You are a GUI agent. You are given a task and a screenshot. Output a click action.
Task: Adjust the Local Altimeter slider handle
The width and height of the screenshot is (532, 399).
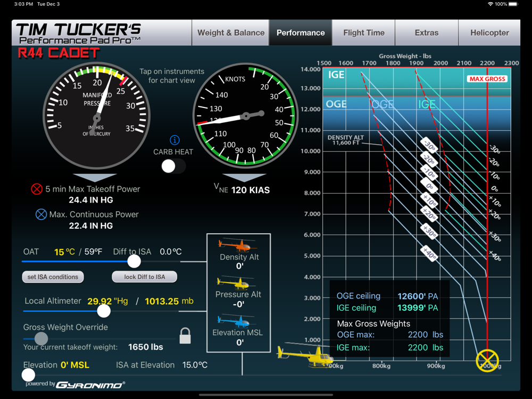tap(104, 311)
